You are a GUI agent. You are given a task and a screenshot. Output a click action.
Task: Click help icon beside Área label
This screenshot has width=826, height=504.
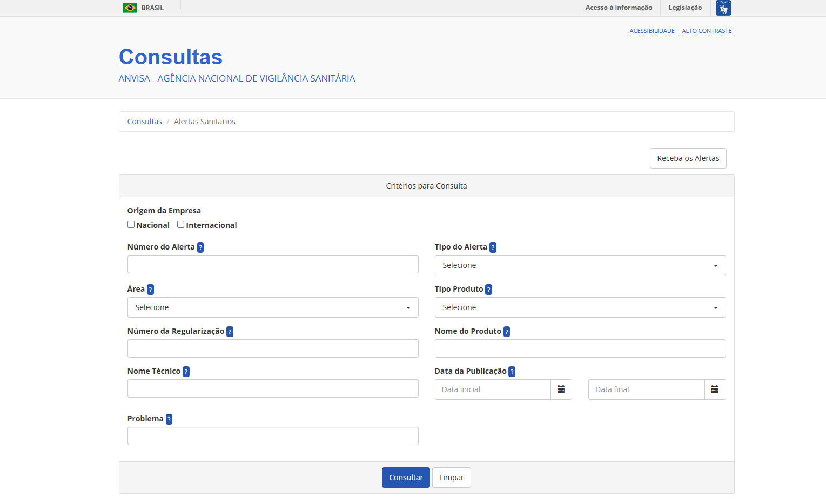click(x=150, y=290)
